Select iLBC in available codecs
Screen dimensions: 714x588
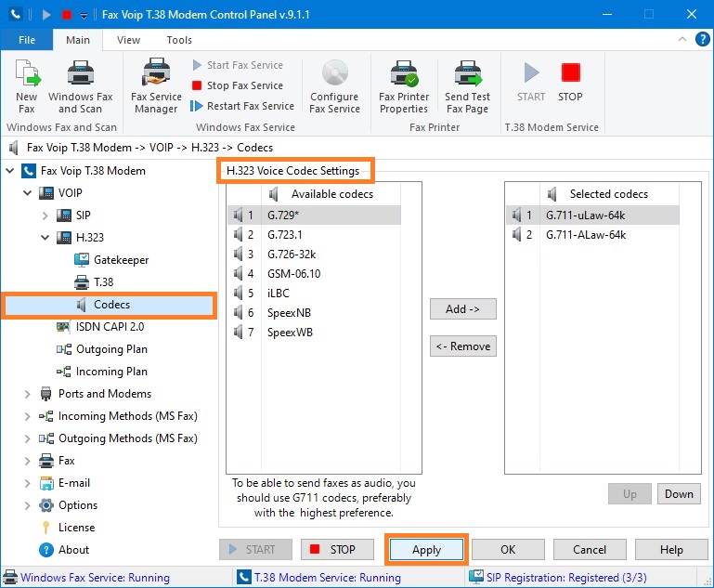[314, 294]
